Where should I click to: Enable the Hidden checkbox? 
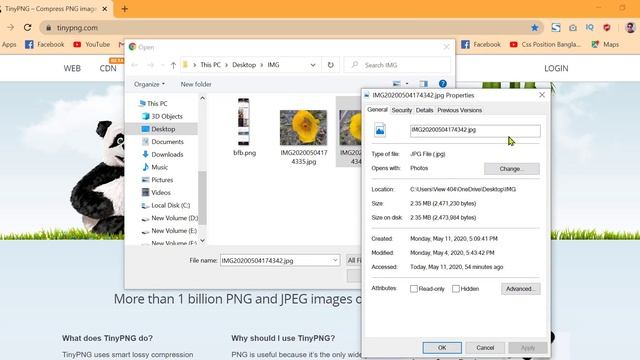456,289
